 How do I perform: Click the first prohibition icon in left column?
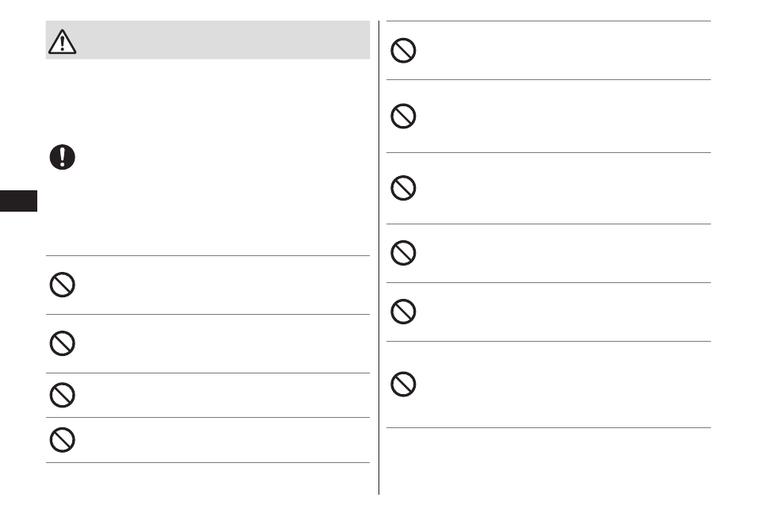[x=62, y=285]
